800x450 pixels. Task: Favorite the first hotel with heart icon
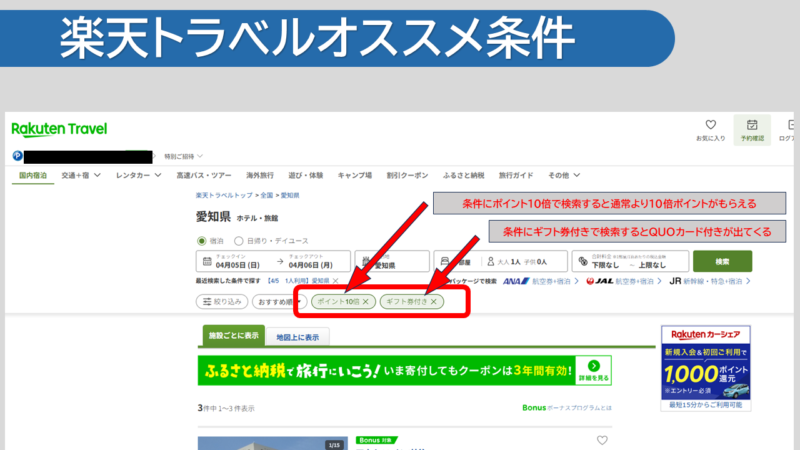tap(602, 440)
